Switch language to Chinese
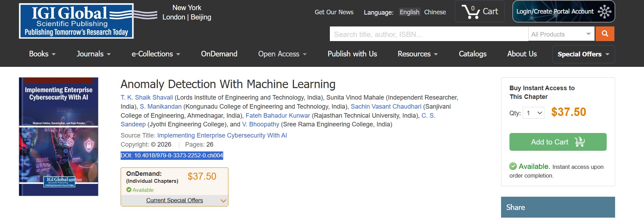This screenshot has height=219, width=644. click(435, 12)
